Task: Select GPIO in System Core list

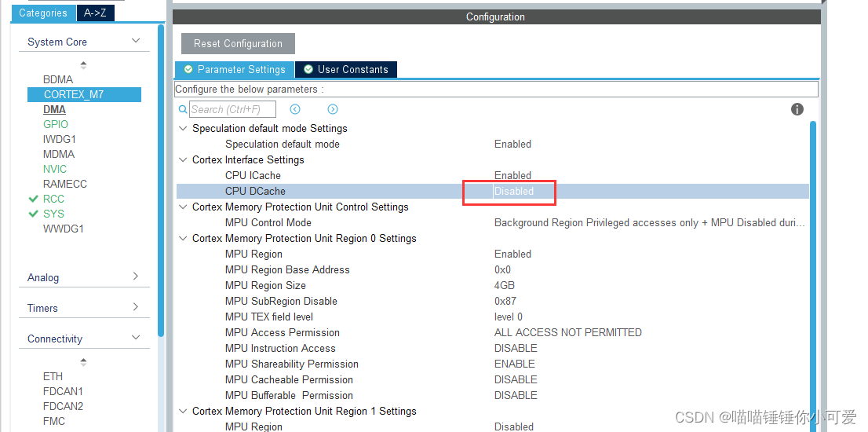Action: (56, 125)
